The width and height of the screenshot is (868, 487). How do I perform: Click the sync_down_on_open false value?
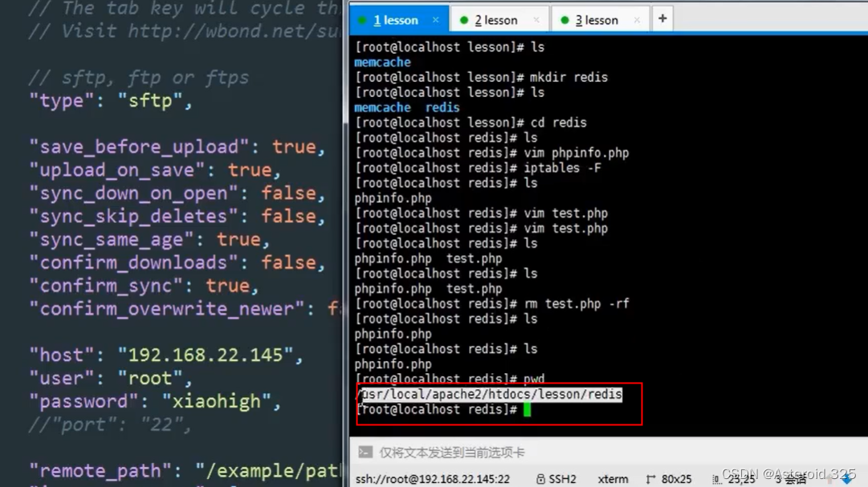288,193
